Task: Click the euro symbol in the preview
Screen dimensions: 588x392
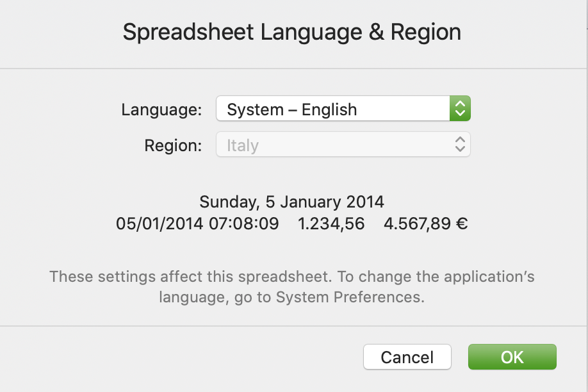Action: tap(461, 224)
